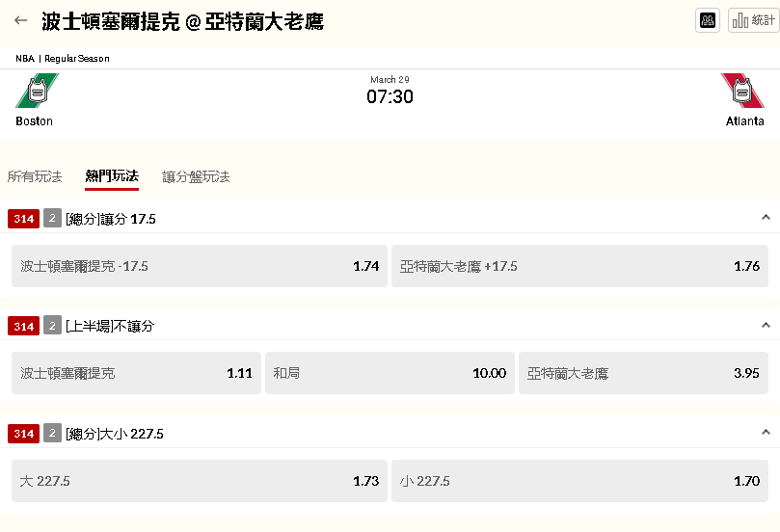Click the back arrow icon
780x532 pixels.
[x=21, y=20]
